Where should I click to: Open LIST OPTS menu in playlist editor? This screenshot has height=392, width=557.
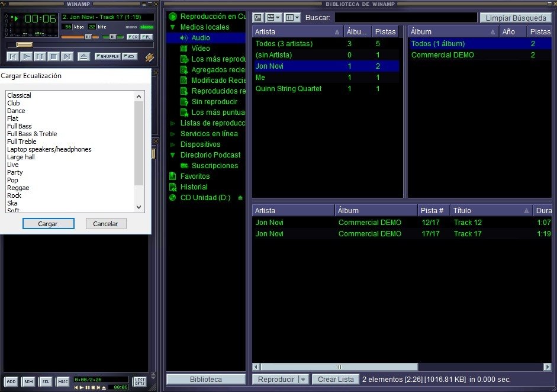[140, 382]
